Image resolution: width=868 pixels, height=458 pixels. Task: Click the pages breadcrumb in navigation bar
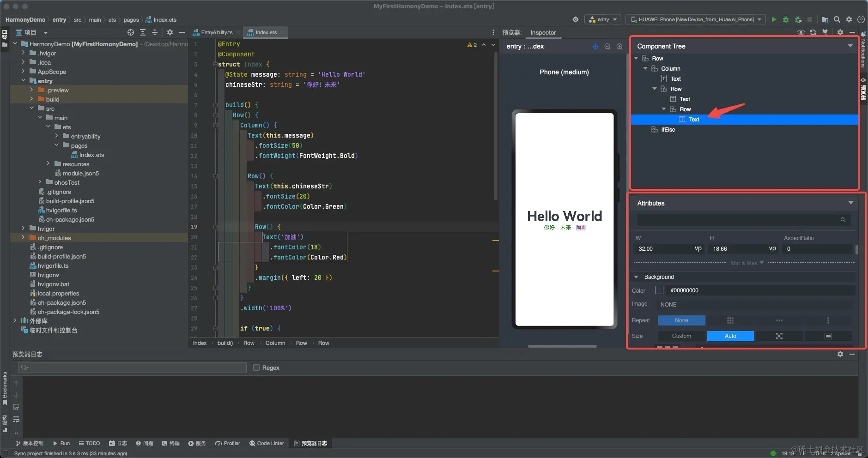click(x=131, y=20)
